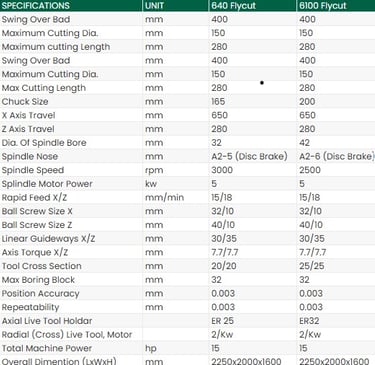The height and width of the screenshot is (365, 375).
Task: Select the 'Axis Torque X/Z' label
Action: (35, 252)
